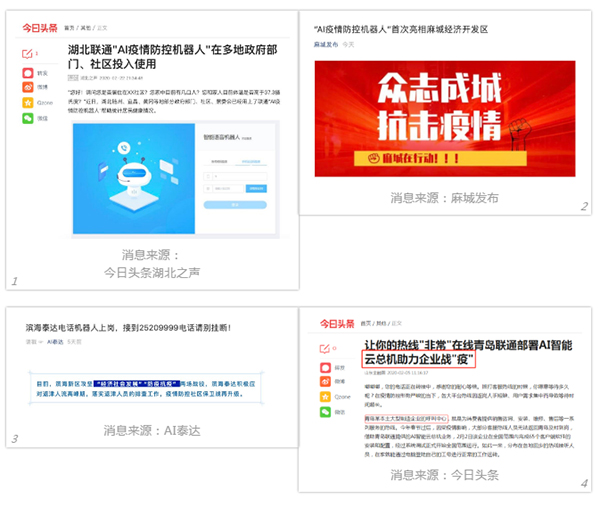Open the 今日头条 logo in panel 1
The image size is (600, 507).
click(41, 28)
